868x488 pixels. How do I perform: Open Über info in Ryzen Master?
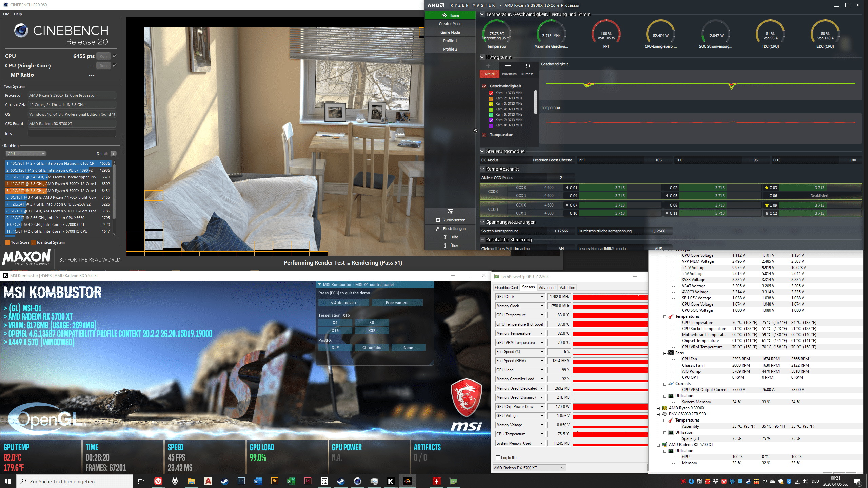click(x=450, y=246)
